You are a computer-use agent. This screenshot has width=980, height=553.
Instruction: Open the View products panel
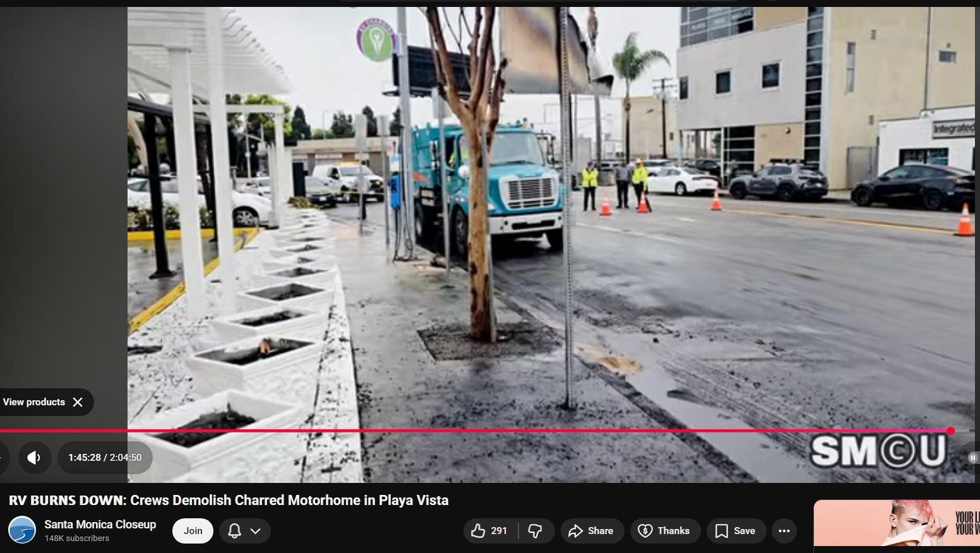pyautogui.click(x=34, y=402)
